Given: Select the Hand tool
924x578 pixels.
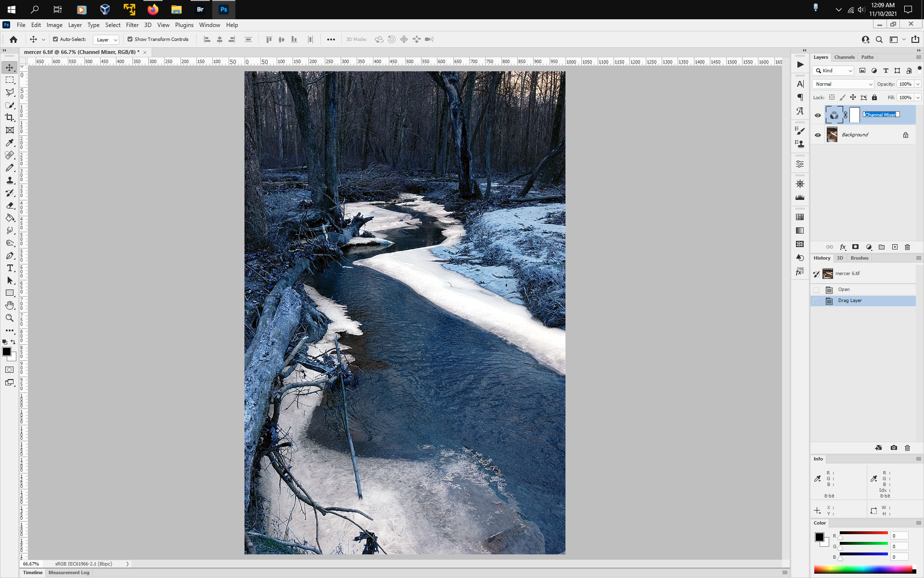Looking at the screenshot, I should tap(10, 305).
